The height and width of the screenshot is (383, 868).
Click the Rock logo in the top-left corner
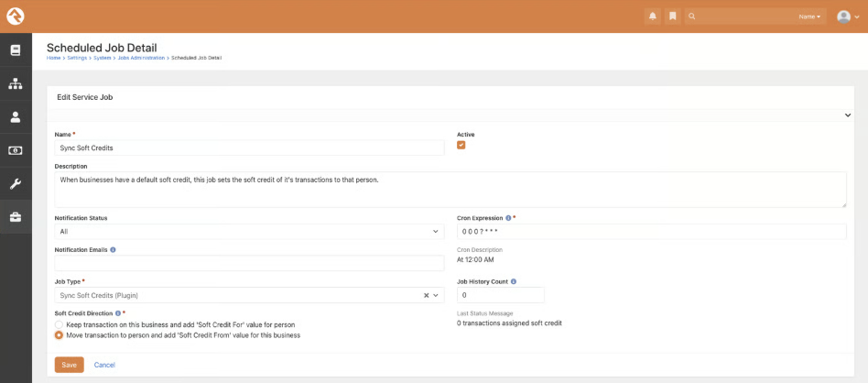click(16, 16)
